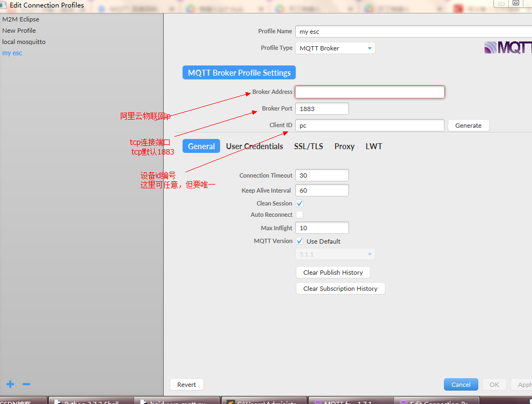Viewport: 532px width, 404px height.
Task: Select the New Profile entry
Action: (x=19, y=31)
